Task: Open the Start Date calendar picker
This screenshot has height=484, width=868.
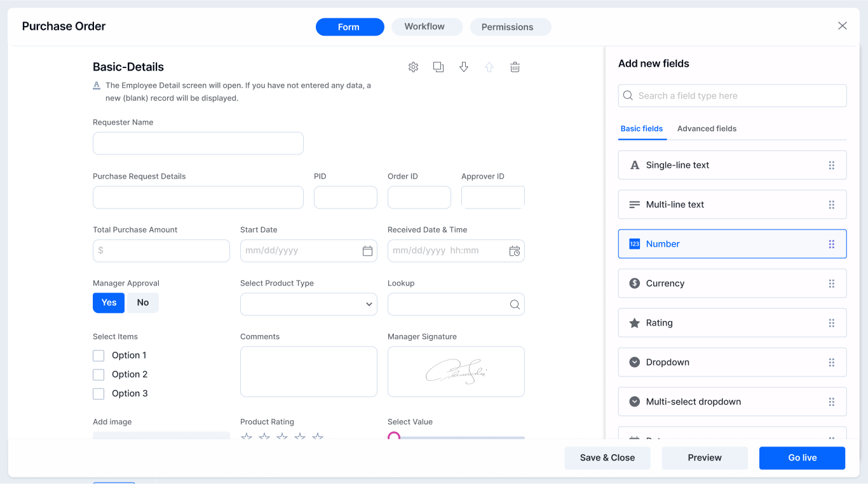Action: 367,251
